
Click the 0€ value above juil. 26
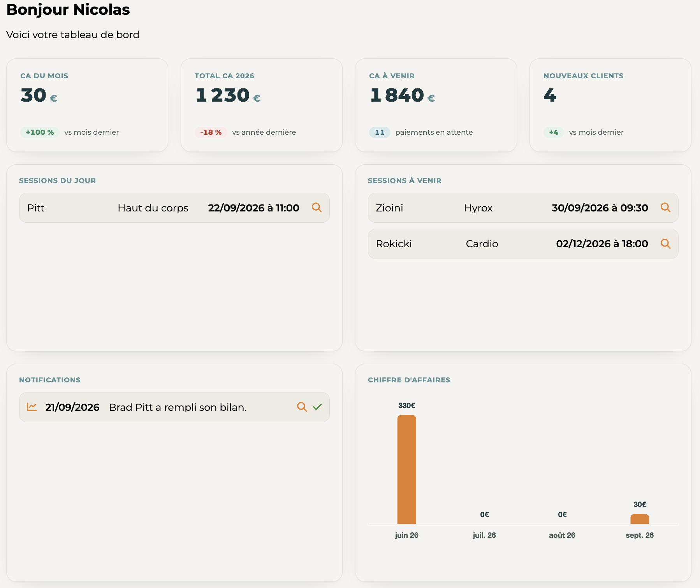point(484,514)
